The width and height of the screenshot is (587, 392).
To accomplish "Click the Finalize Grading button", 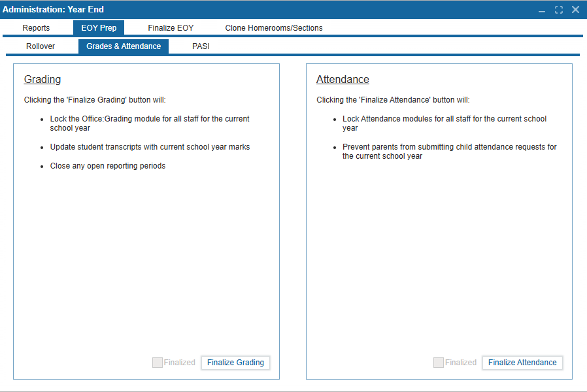I will point(235,363).
